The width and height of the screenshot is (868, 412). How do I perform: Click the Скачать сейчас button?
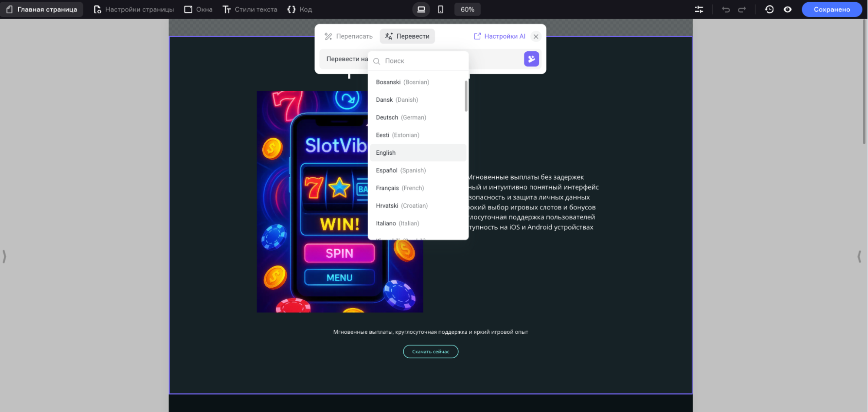[430, 352]
